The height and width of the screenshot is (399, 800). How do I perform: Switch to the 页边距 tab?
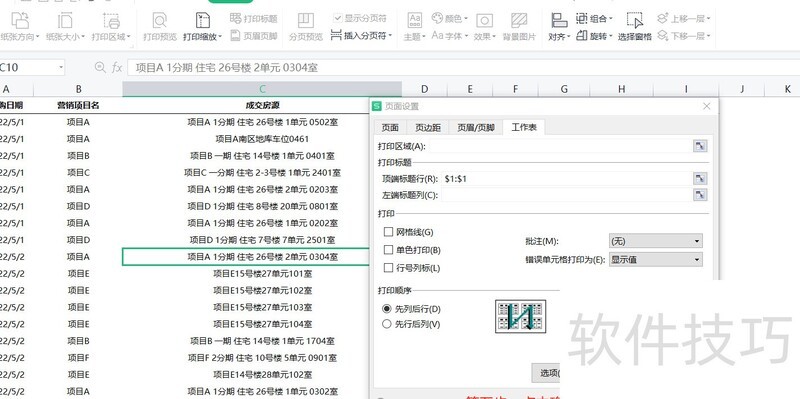tap(428, 128)
